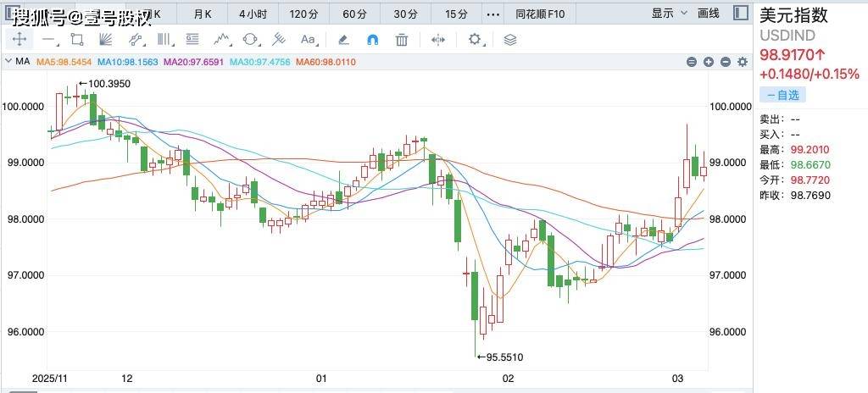Click the eraser tool icon

[x=343, y=39]
